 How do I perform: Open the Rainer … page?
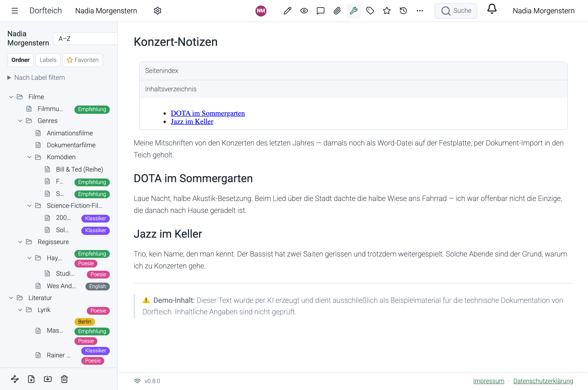coord(59,355)
